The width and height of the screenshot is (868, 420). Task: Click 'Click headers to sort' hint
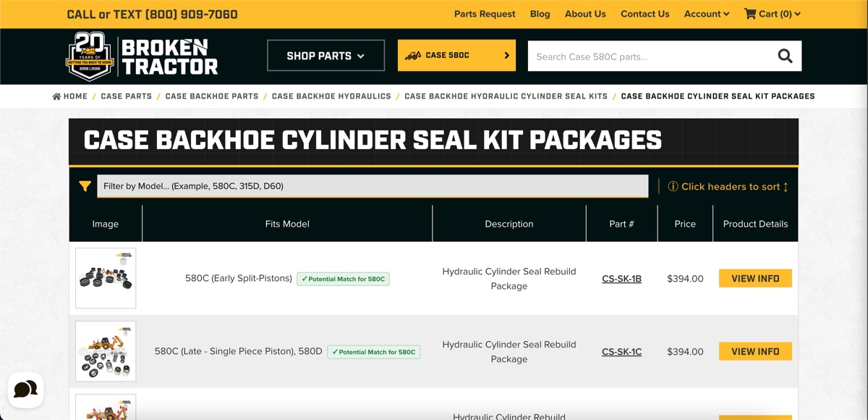(728, 187)
